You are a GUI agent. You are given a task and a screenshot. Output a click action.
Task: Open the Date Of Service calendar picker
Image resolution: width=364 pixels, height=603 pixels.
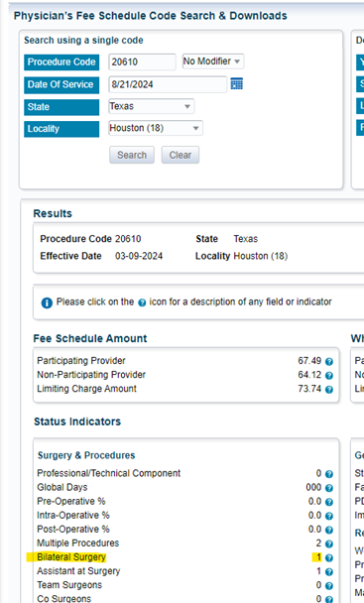(x=237, y=84)
